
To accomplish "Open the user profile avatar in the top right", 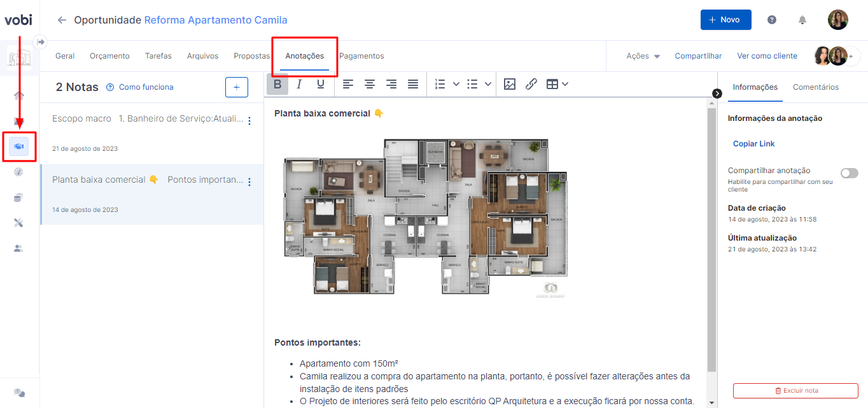I will [837, 20].
